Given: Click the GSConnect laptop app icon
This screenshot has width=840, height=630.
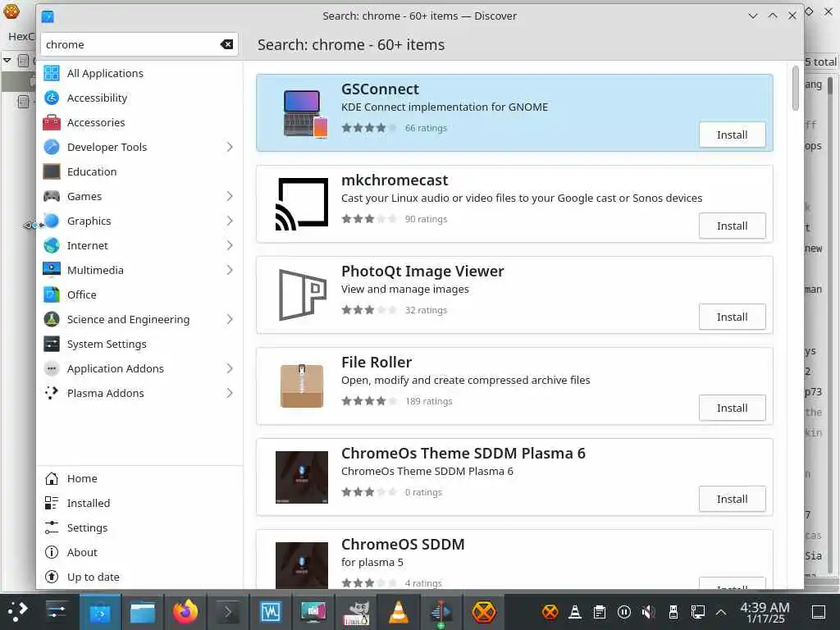Looking at the screenshot, I should (305, 113).
